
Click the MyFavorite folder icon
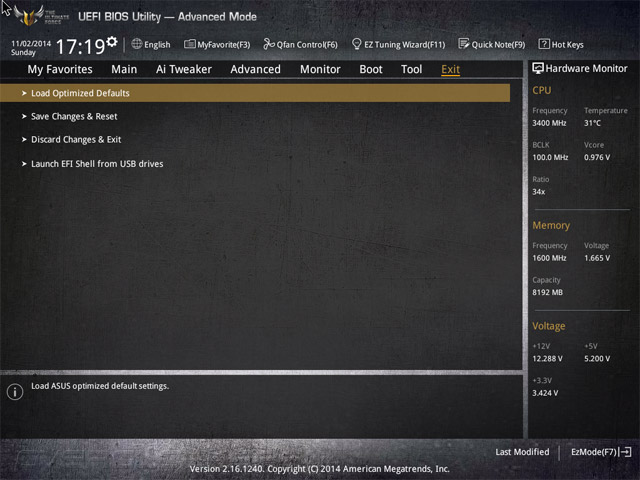pos(189,44)
